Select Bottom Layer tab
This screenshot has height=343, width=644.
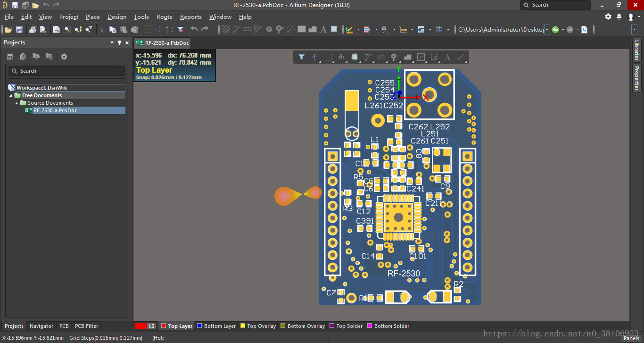click(216, 326)
